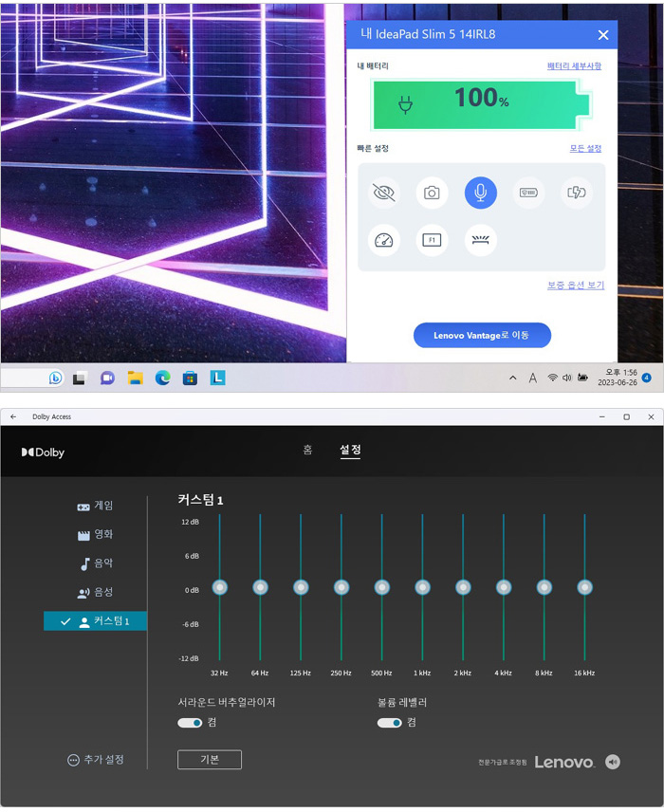The height and width of the screenshot is (812, 664).
Task: Open the warranty options link
Action: [x=576, y=285]
